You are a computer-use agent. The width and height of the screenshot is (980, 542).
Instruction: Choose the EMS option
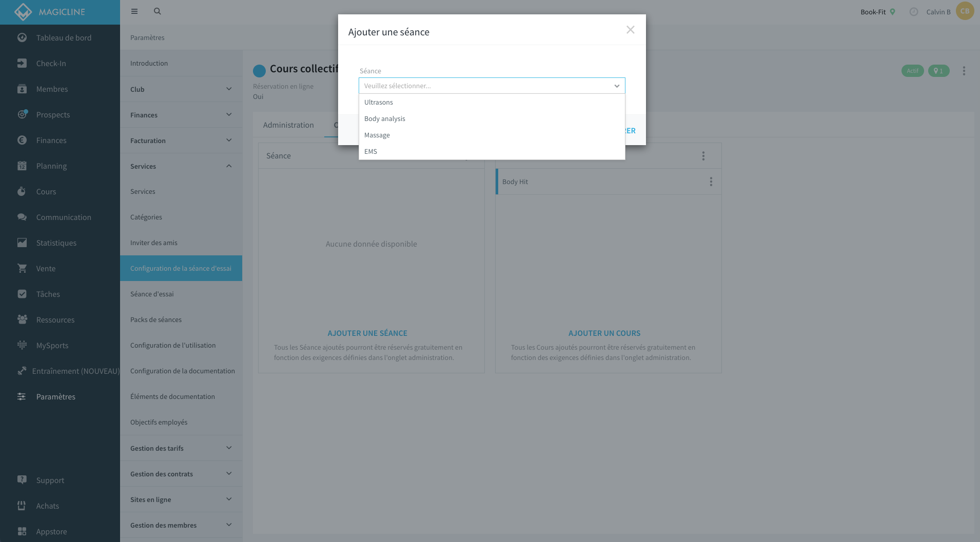pyautogui.click(x=492, y=151)
